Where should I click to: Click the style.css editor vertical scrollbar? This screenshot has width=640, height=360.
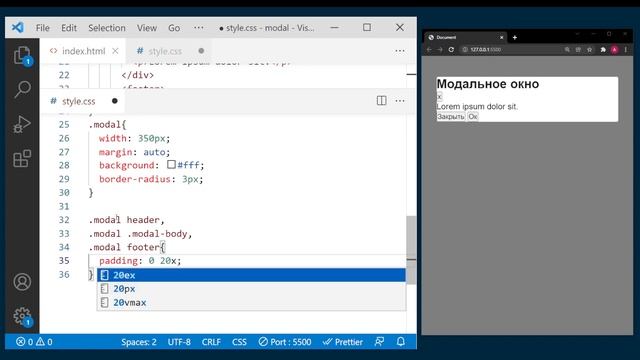(x=411, y=250)
